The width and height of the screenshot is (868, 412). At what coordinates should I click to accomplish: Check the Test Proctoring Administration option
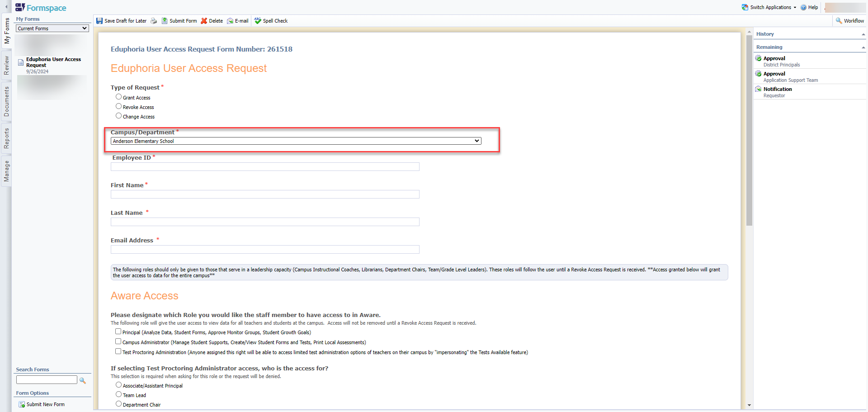point(118,351)
